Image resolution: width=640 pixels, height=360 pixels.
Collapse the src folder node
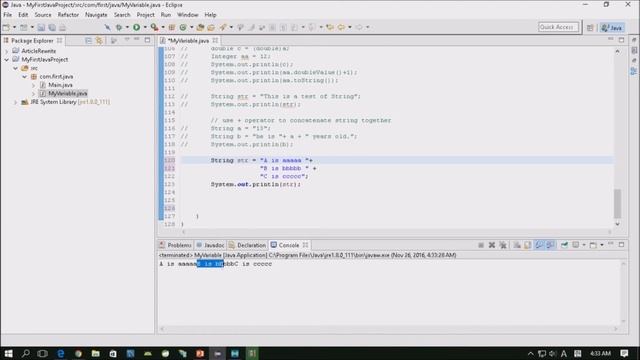(16, 68)
